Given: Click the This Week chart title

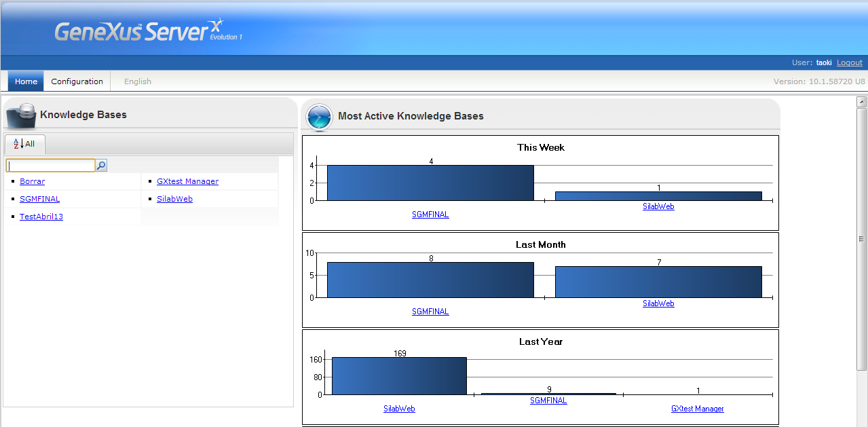Looking at the screenshot, I should point(541,147).
